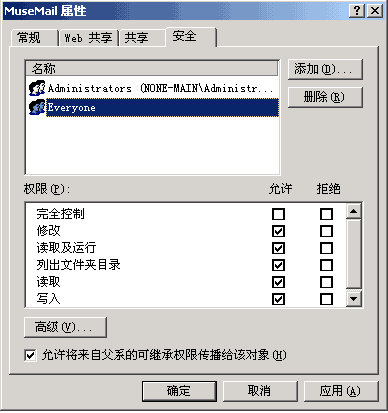
Task: Click the Administrators group icon
Action: point(37,88)
